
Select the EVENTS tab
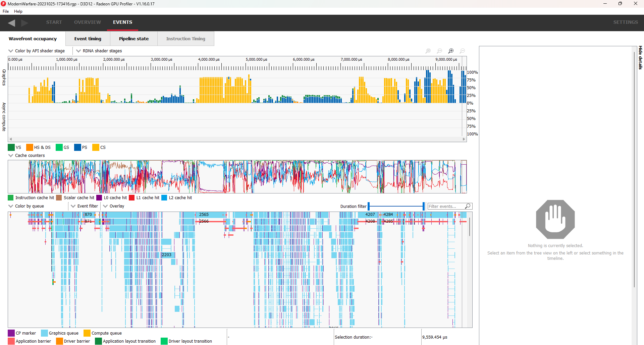122,22
